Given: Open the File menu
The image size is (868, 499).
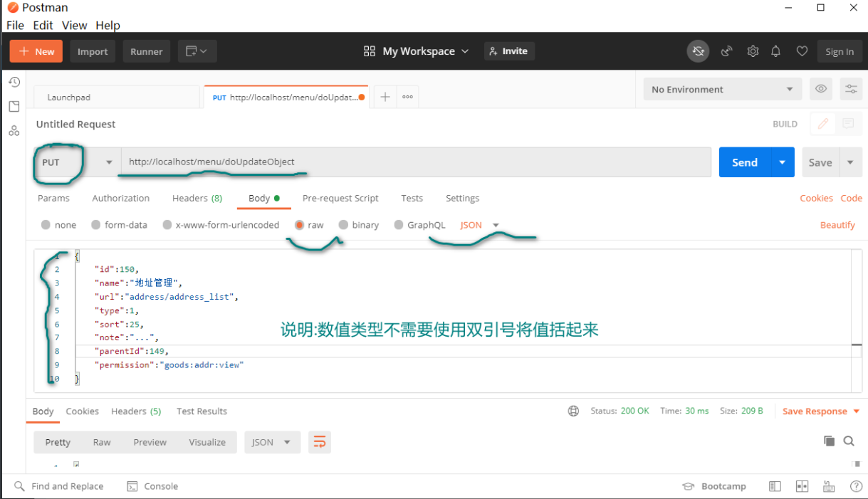Looking at the screenshot, I should pos(15,26).
